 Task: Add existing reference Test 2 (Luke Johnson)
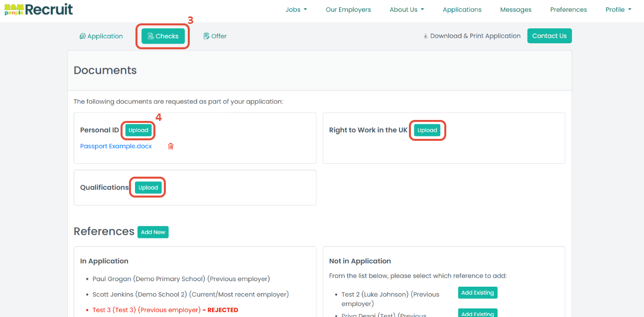click(x=478, y=293)
